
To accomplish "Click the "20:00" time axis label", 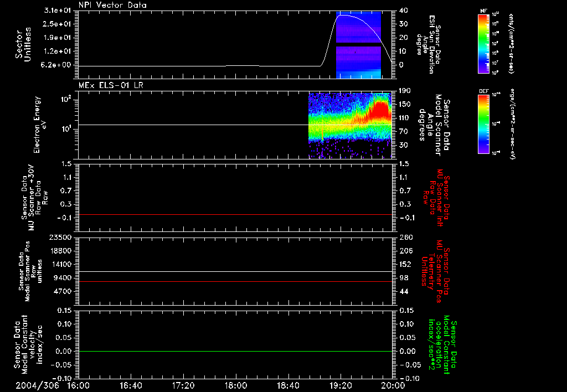I will [x=393, y=385].
